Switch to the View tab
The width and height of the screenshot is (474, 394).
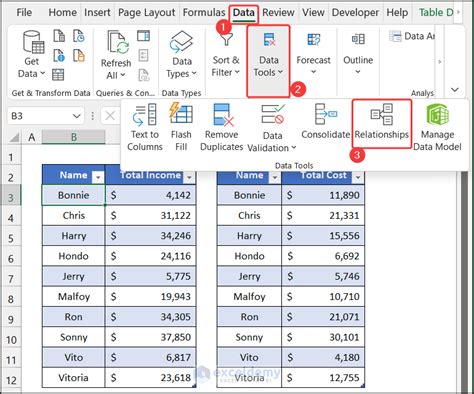coord(313,13)
